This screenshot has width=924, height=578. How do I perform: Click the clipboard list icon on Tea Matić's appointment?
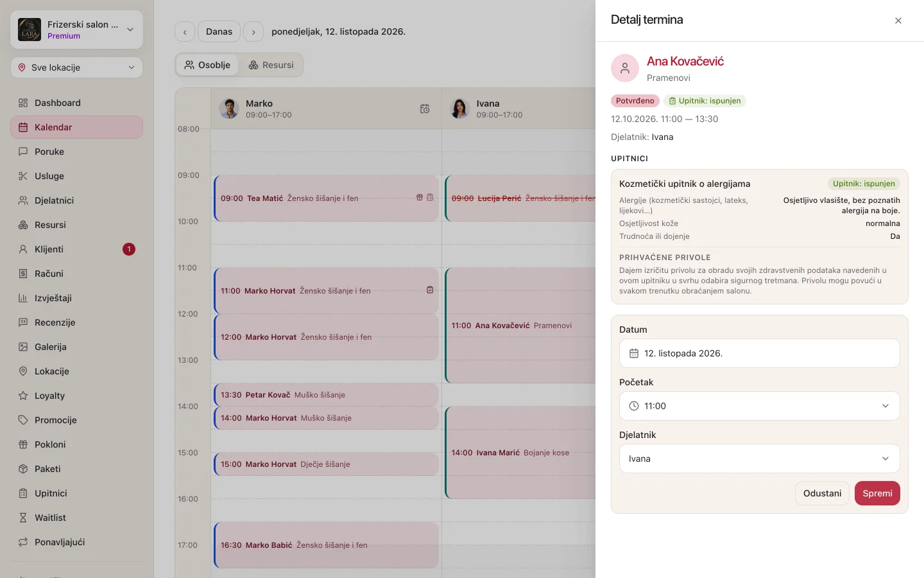coord(430,198)
